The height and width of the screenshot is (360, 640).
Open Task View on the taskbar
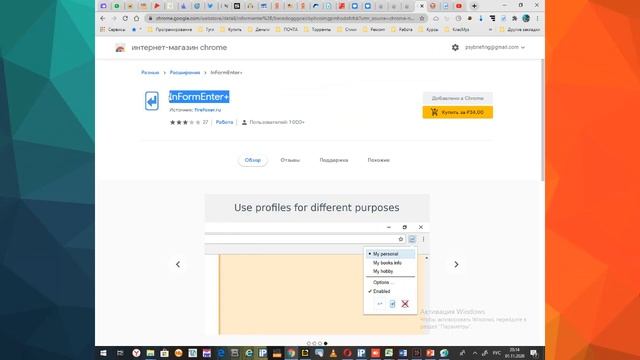pos(120,353)
